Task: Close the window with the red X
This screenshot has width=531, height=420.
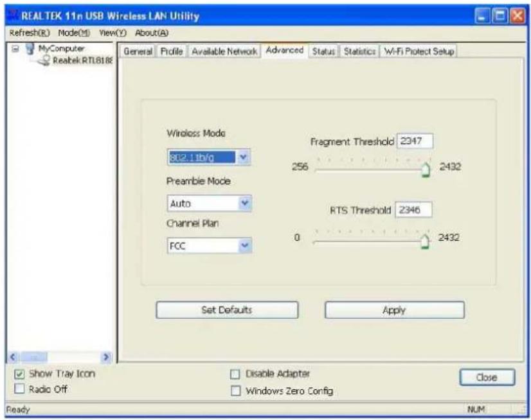Action: (x=517, y=15)
